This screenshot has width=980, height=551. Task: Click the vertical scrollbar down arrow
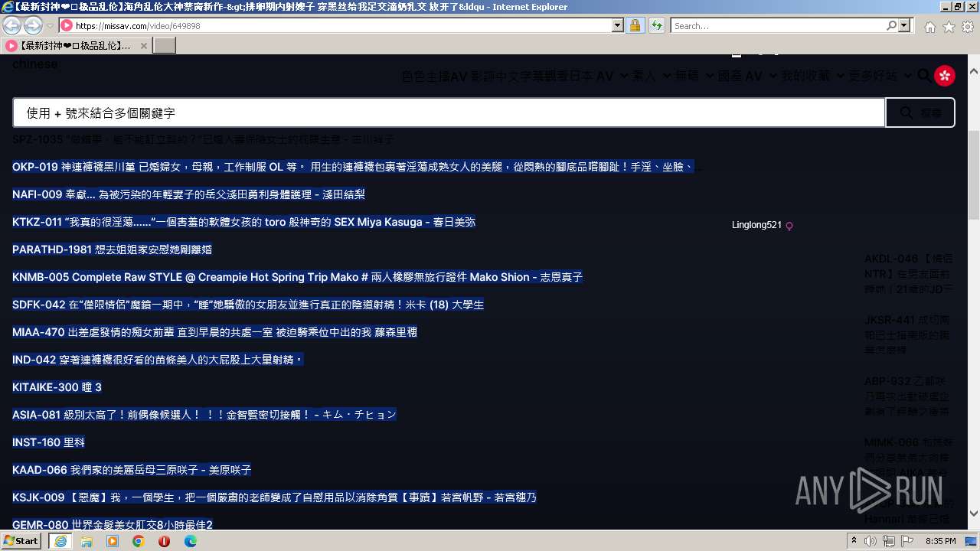973,514
